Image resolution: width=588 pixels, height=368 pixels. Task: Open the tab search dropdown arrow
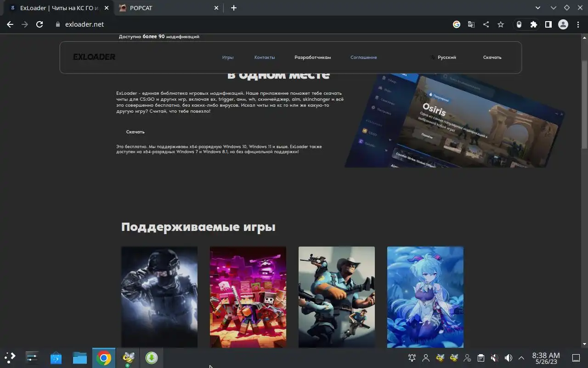point(538,8)
